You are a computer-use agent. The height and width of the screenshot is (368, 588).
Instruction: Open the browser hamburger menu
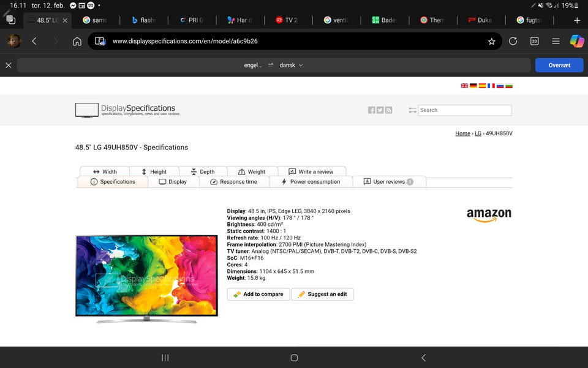click(556, 42)
